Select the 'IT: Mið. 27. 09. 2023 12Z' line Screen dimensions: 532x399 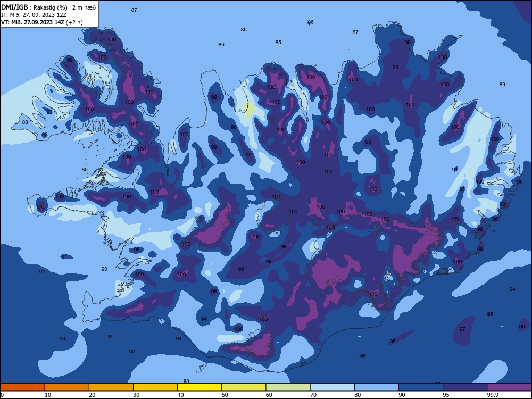coord(34,15)
